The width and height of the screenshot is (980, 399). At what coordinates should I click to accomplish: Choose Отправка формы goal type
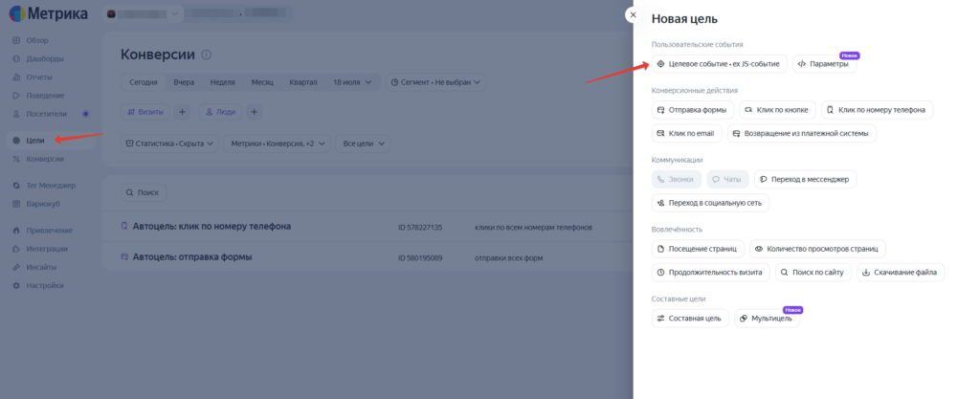pos(693,110)
